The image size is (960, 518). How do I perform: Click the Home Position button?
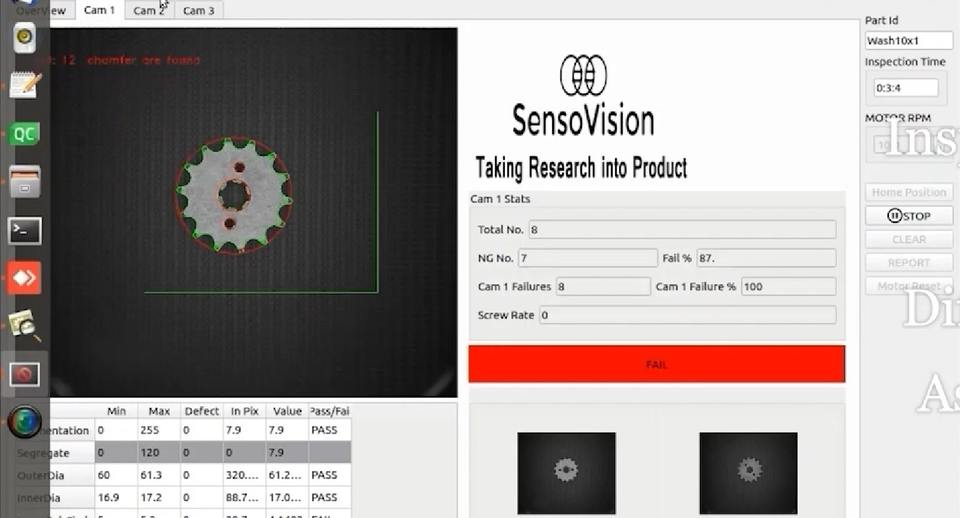(909, 192)
